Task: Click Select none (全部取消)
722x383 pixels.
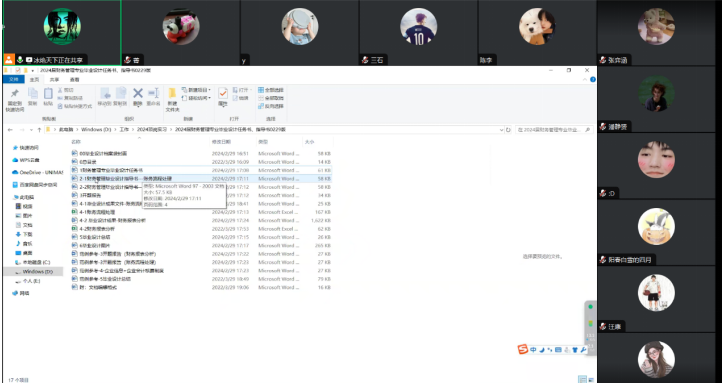Action: [x=271, y=98]
